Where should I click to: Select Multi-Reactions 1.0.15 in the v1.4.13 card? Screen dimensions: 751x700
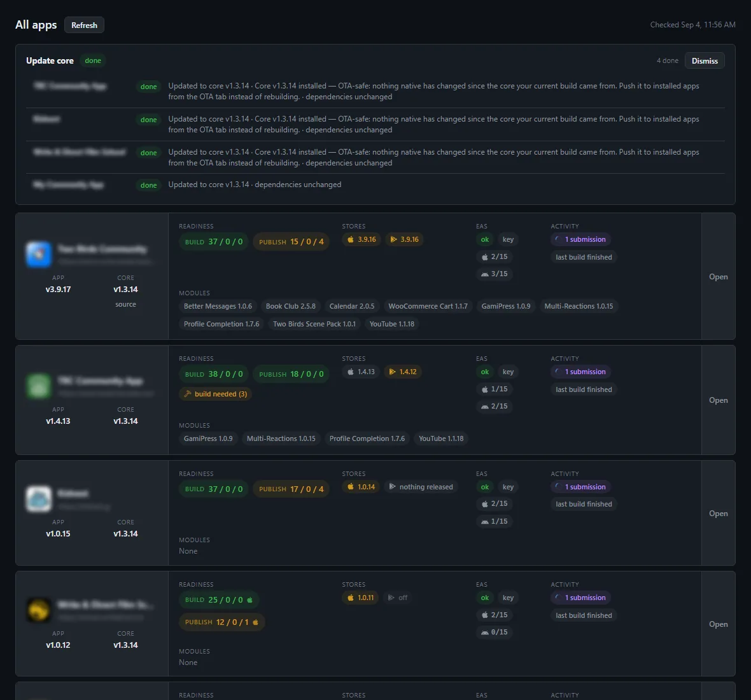tap(281, 438)
